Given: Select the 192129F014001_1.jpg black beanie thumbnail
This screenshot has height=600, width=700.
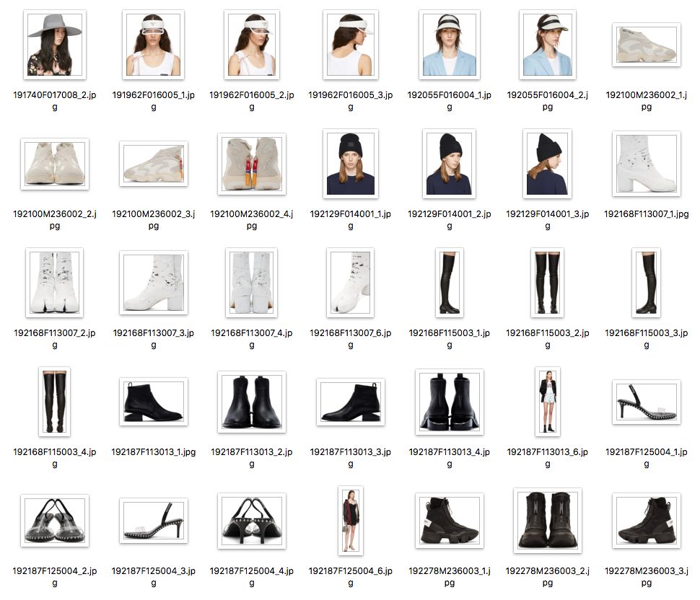Looking at the screenshot, I should [351, 164].
